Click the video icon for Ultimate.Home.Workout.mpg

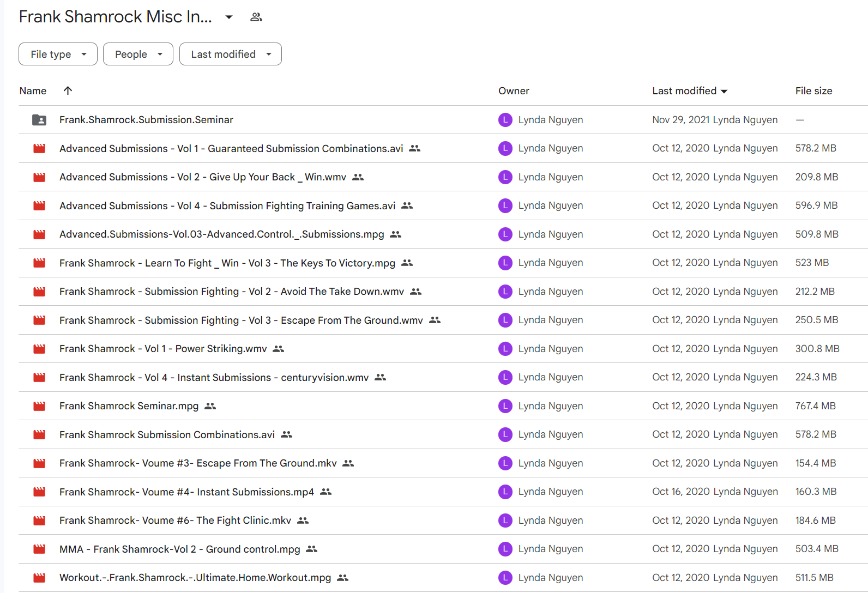[39, 578]
